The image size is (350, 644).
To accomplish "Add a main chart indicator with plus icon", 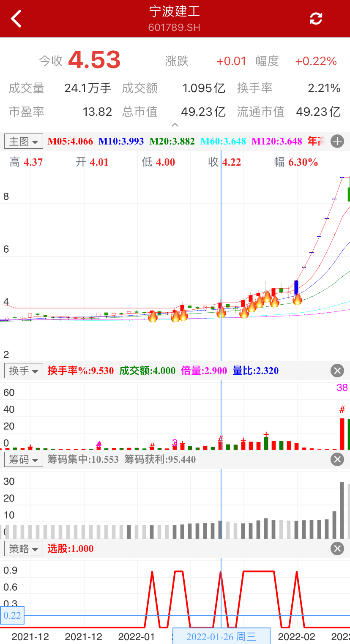I will point(337,141).
